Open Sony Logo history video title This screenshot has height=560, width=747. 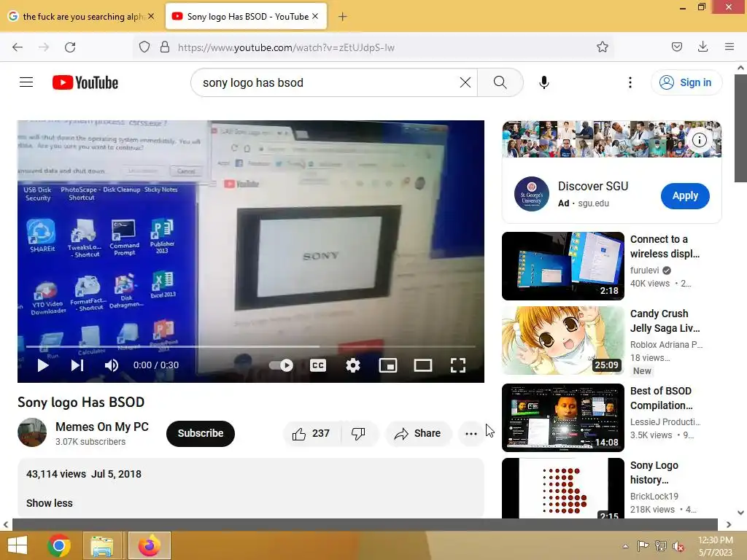pos(654,472)
